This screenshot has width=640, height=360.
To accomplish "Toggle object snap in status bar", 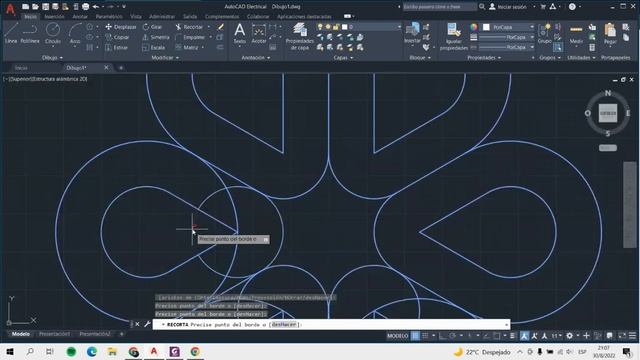I will 496,336.
